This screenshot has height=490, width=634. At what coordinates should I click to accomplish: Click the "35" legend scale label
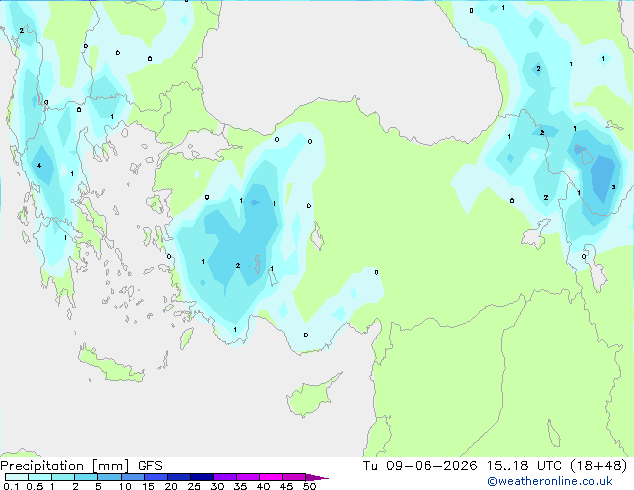240,486
